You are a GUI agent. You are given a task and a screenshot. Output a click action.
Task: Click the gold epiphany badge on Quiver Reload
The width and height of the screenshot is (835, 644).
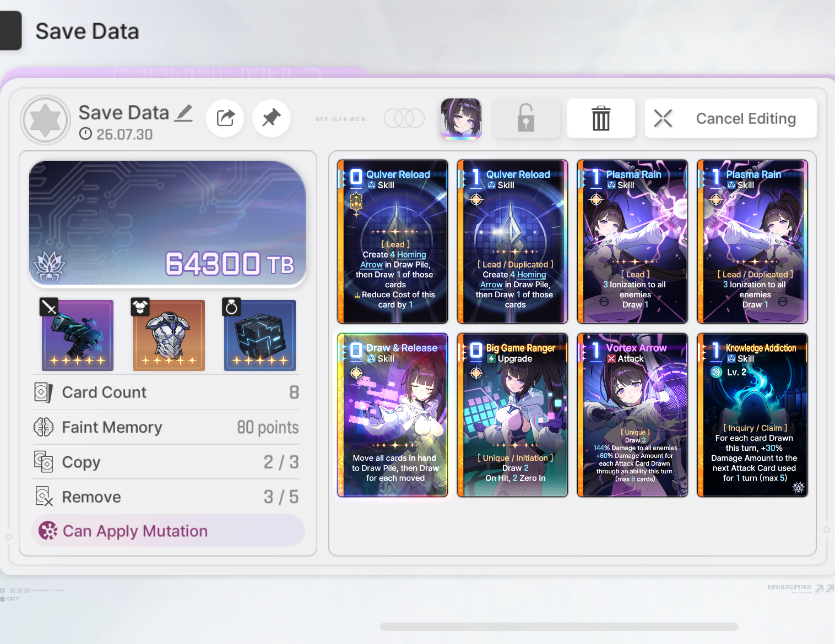[x=356, y=204]
